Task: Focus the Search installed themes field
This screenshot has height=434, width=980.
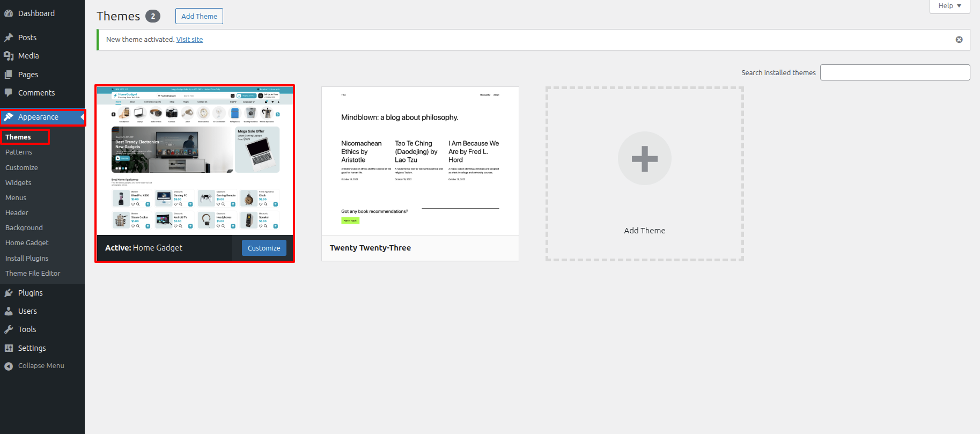Action: click(895, 72)
